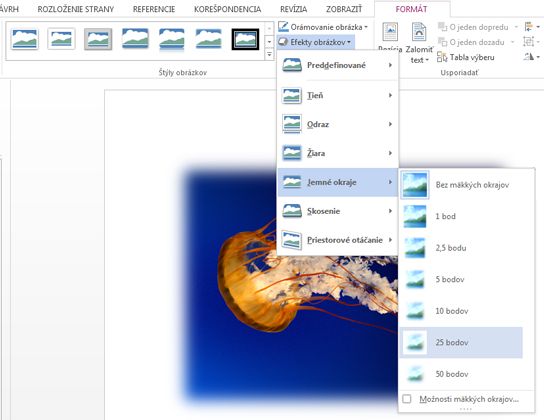Open the Tieň shadow submenu

click(x=337, y=95)
